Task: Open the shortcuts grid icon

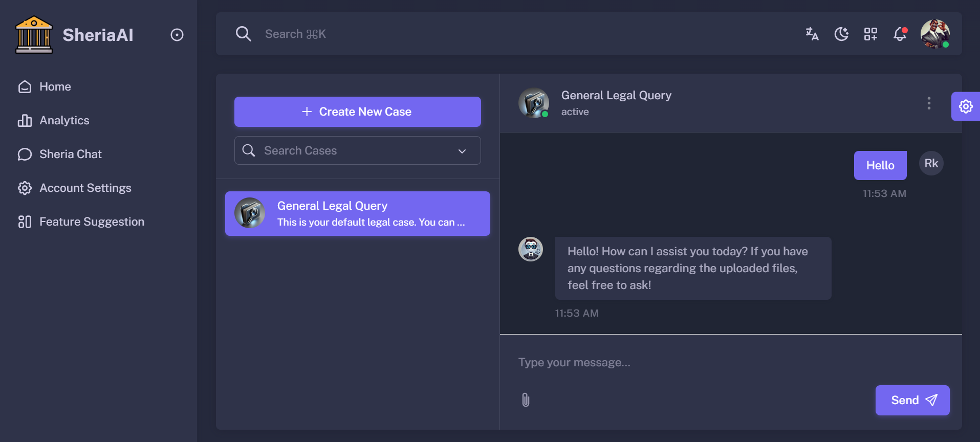Action: pos(870,34)
